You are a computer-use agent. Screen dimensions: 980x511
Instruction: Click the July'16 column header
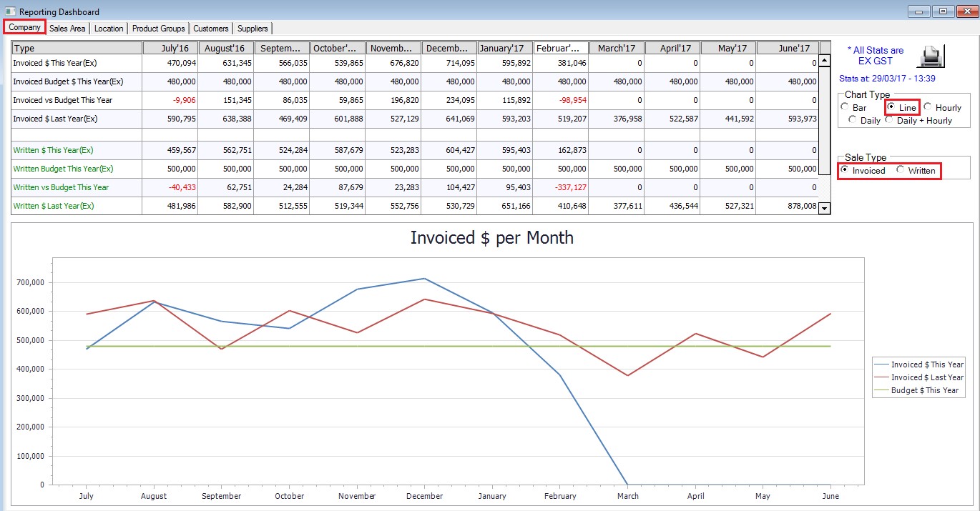170,48
